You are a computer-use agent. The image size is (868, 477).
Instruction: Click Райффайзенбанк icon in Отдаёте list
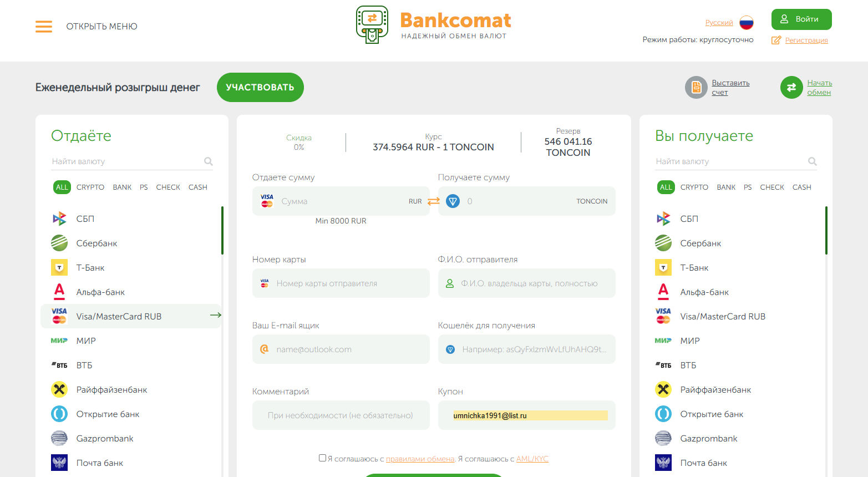[x=59, y=389]
